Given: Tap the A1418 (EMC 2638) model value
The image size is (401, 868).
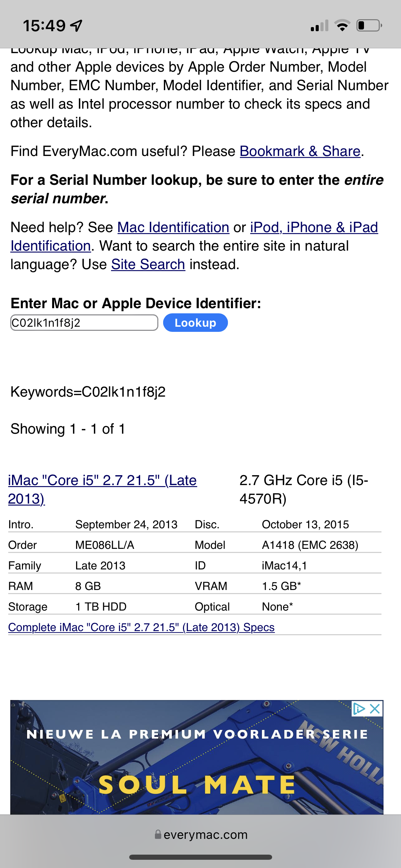Looking at the screenshot, I should [310, 545].
